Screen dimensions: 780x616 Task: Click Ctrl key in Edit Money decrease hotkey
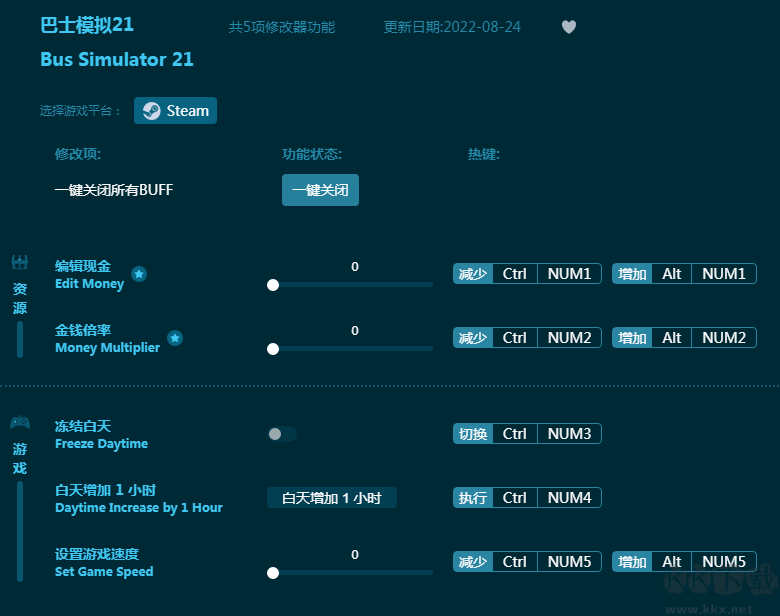coord(515,274)
